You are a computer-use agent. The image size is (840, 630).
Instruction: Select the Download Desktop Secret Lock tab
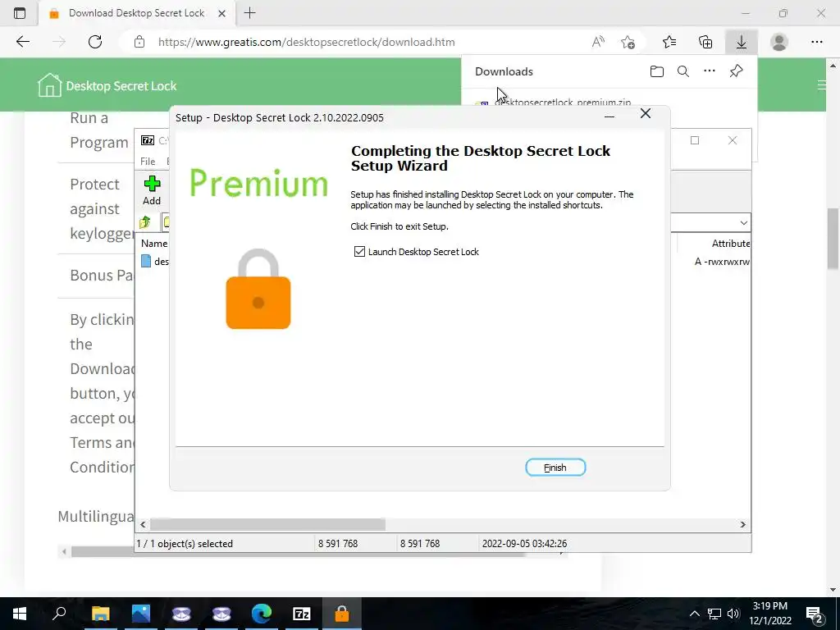[x=137, y=13]
